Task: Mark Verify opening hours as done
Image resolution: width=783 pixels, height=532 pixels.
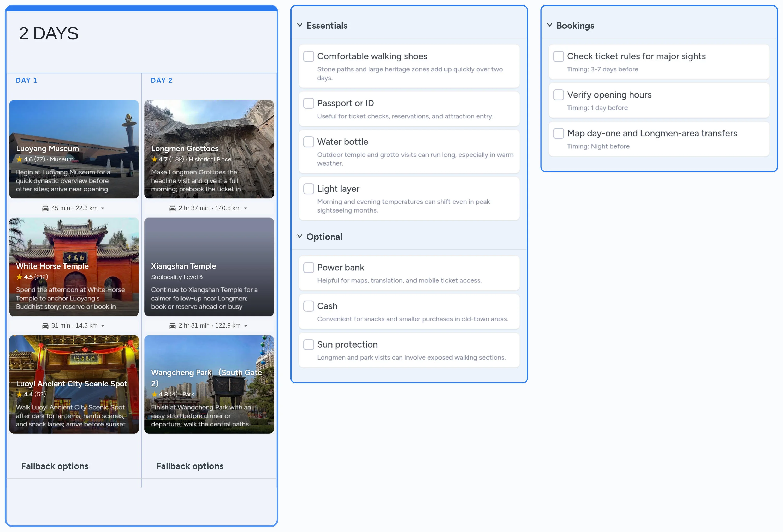Action: point(558,95)
